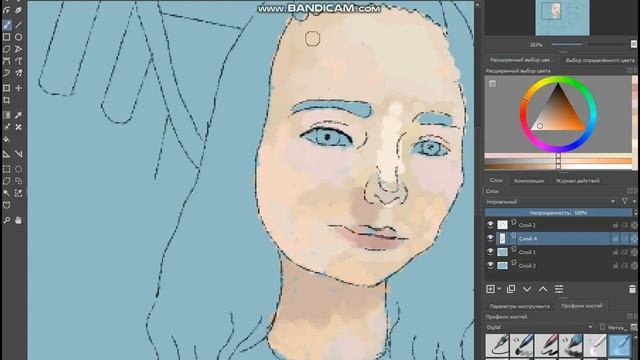Select the Ellipse shape tool
This screenshot has width=640, height=360.
(18, 37)
